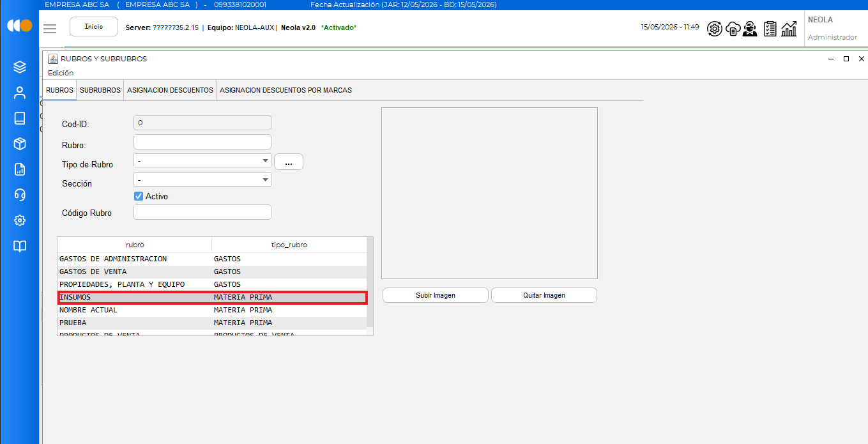868x444 pixels.
Task: Select the layers icon in left sidebar
Action: click(x=20, y=66)
